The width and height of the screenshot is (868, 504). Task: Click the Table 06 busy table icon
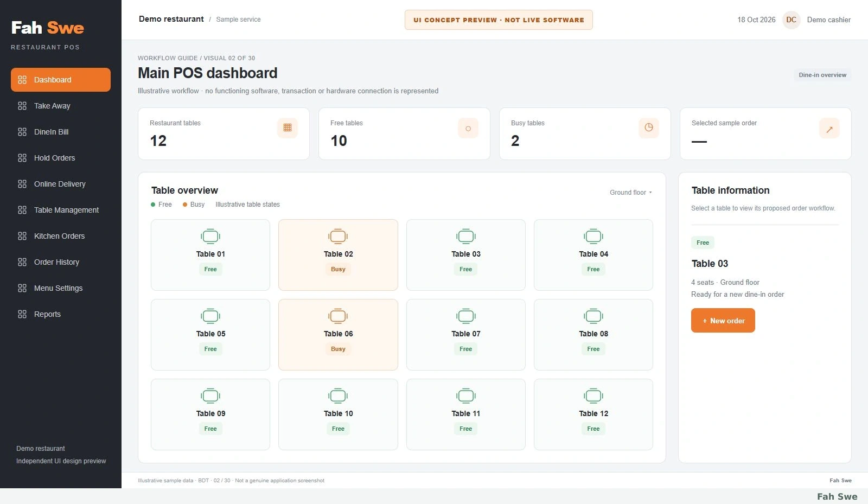coord(338,316)
